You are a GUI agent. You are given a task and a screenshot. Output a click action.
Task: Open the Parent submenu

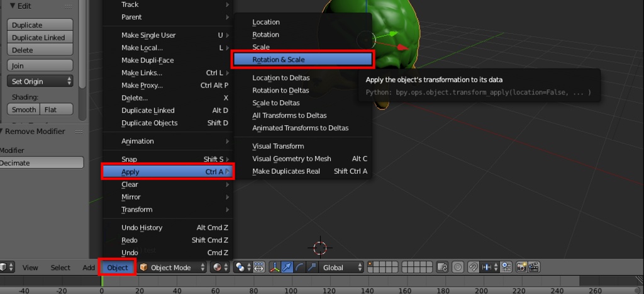(x=167, y=17)
